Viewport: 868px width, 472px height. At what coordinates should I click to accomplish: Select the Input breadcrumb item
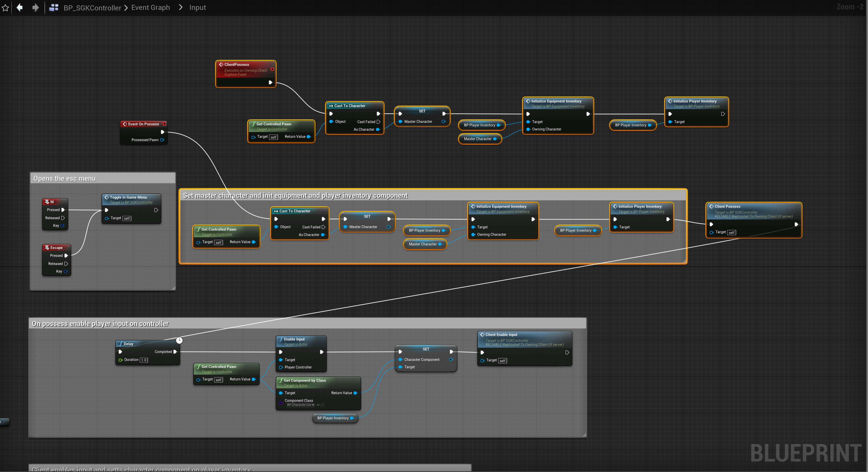pyautogui.click(x=198, y=7)
